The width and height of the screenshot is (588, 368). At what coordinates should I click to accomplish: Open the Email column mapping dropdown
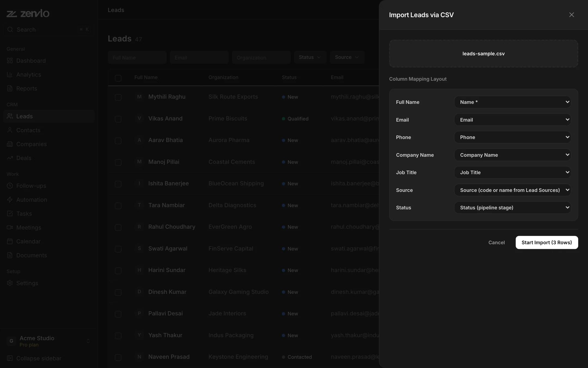pos(513,120)
